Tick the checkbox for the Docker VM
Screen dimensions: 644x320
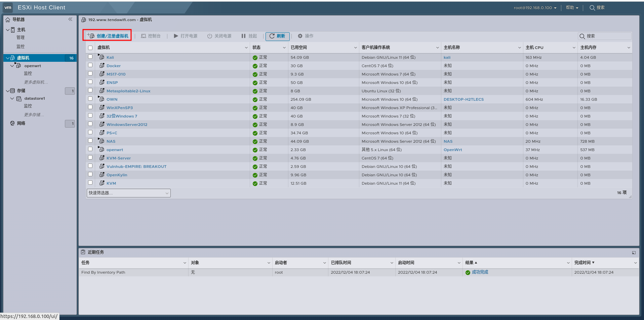point(90,65)
